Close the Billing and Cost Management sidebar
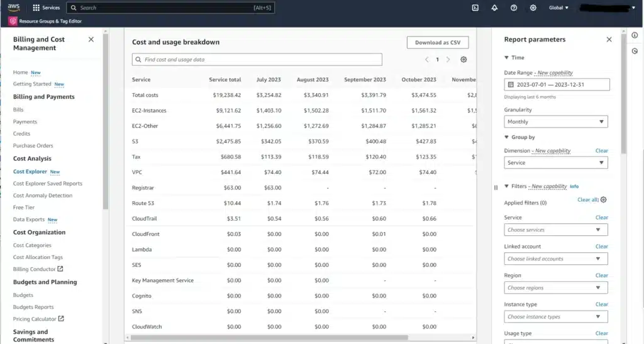644x344 pixels. tap(91, 40)
